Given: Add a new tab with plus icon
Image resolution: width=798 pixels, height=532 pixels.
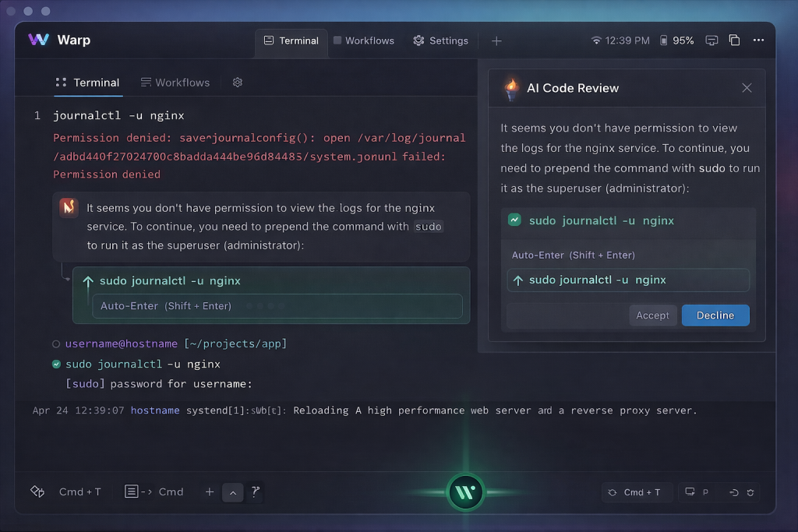Looking at the screenshot, I should 496,41.
